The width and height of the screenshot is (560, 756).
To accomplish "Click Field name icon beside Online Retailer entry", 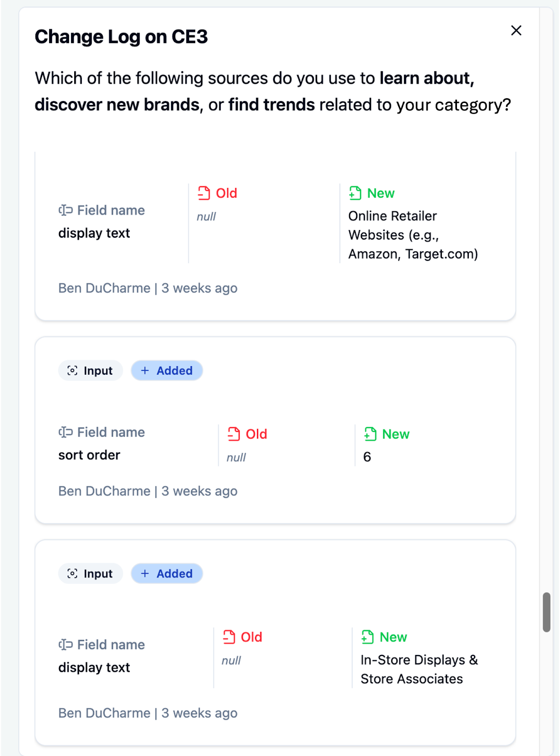I will [65, 210].
